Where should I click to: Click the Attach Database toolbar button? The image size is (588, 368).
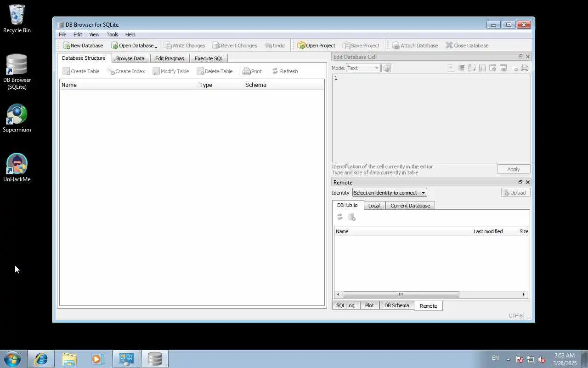[x=415, y=46]
